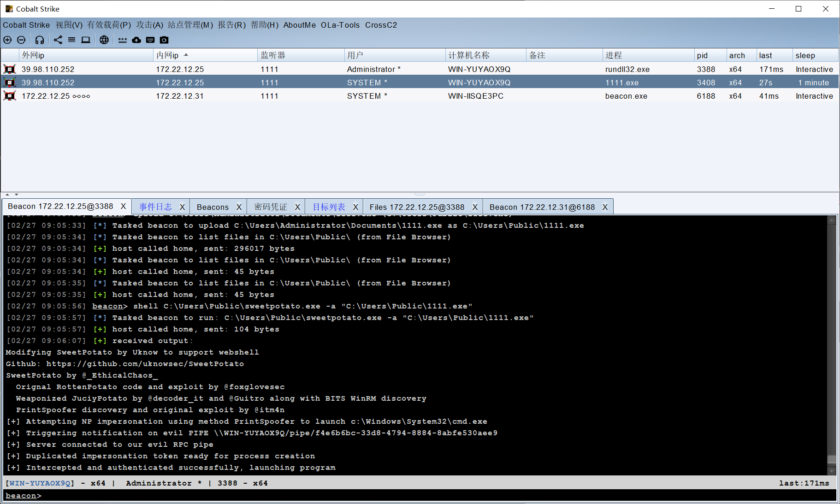
Task: Show the sessions pivot graph icon
Action: tap(58, 40)
